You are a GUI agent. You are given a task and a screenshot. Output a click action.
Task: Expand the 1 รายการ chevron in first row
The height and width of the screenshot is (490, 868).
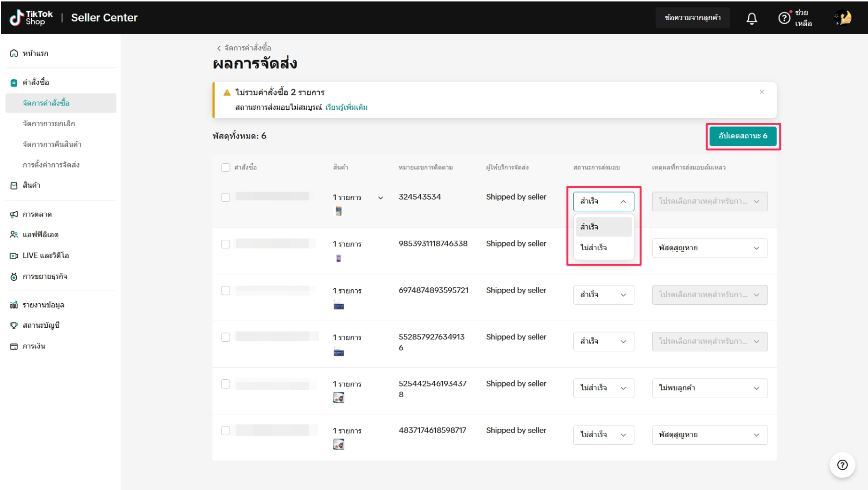[380, 198]
